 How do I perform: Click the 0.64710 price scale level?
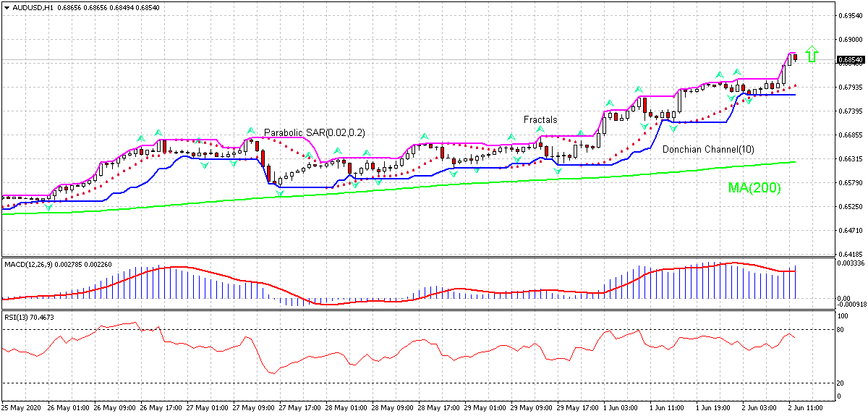click(x=849, y=231)
